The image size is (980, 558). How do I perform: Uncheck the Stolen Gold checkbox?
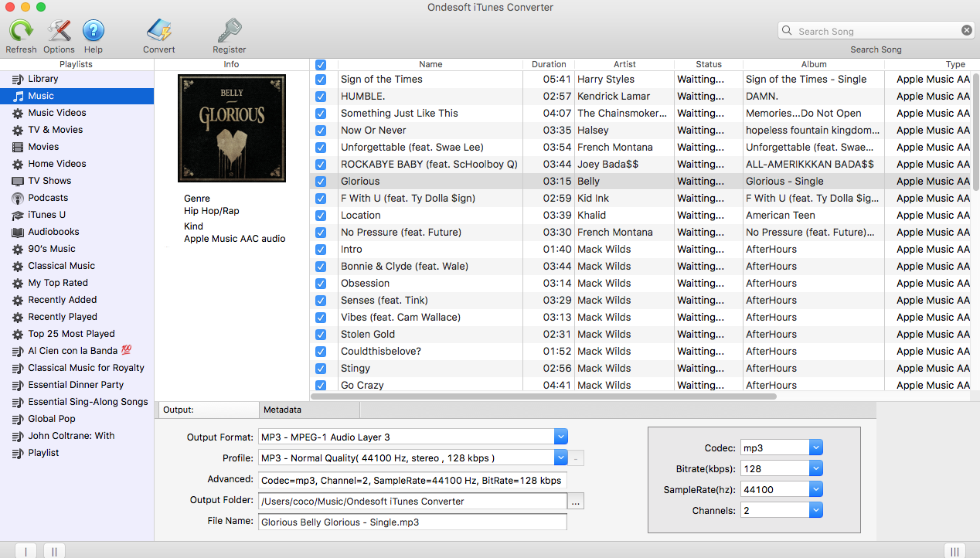321,334
